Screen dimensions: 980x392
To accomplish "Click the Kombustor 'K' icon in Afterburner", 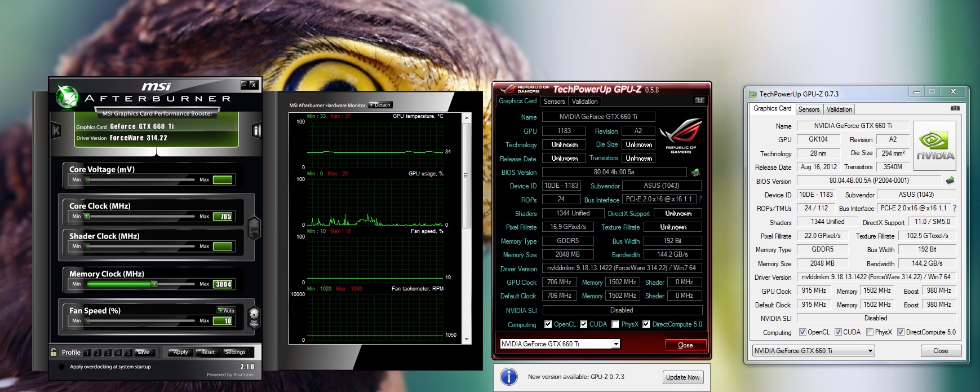I will pos(56,131).
